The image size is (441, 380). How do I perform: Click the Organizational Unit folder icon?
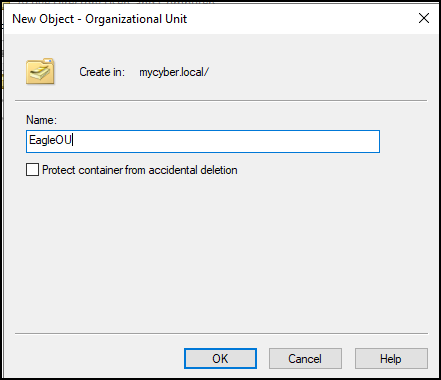click(x=40, y=71)
